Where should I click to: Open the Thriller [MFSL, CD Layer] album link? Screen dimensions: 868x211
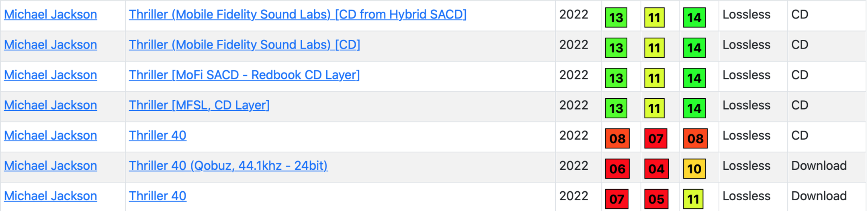pyautogui.click(x=199, y=105)
